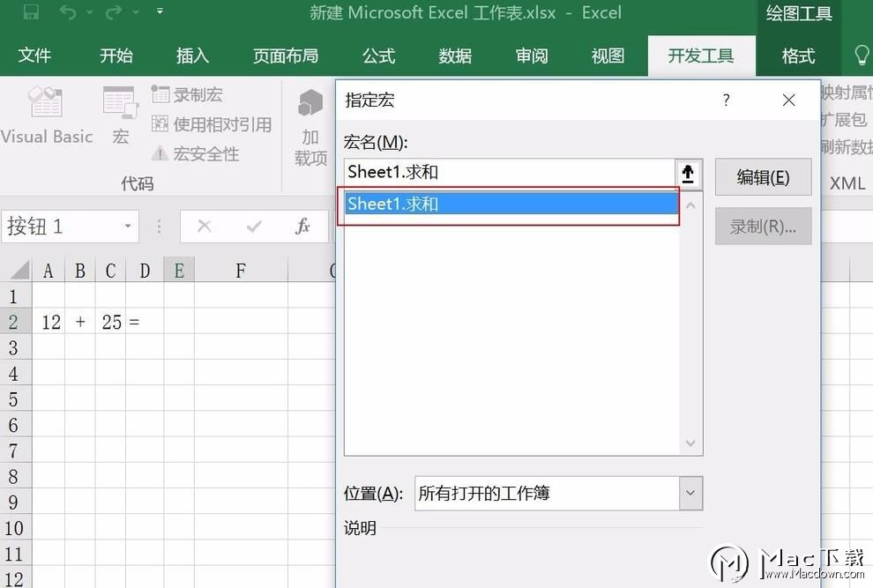Click the 录制(R)... button

click(763, 226)
